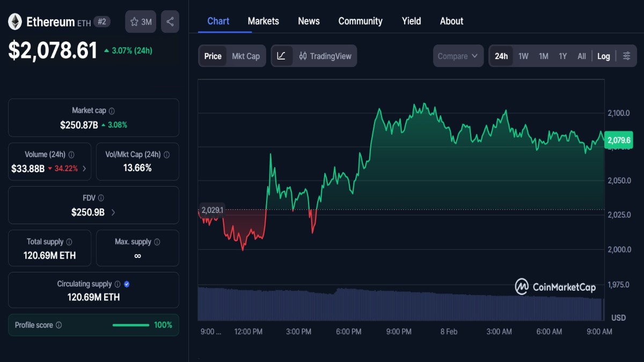
Task: Click the 100% profile score text
Action: tap(163, 325)
